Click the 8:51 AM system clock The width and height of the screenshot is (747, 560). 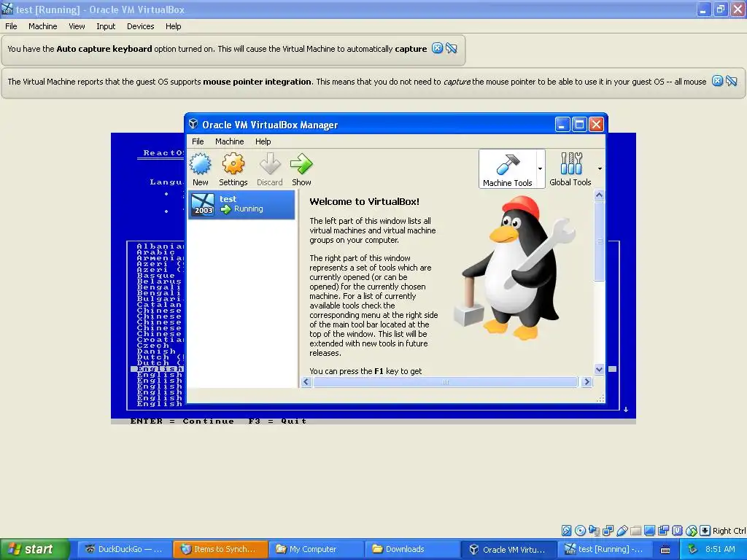coord(720,549)
